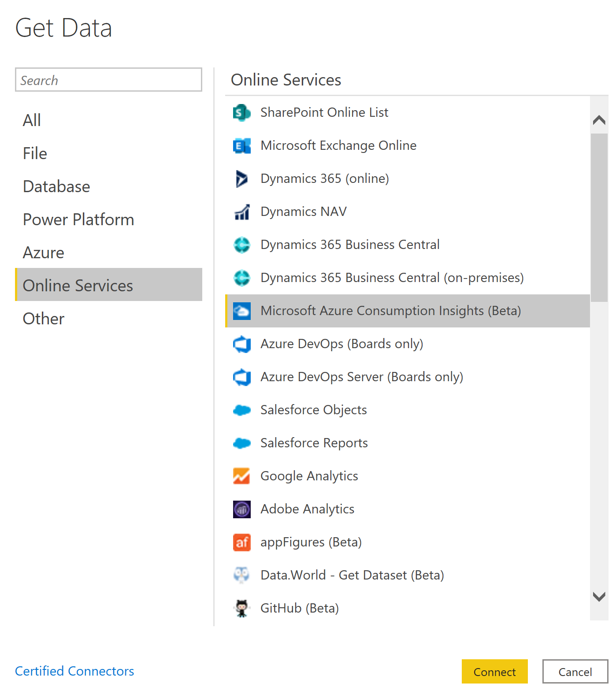
Task: Show the Azure category
Action: pyautogui.click(x=108, y=253)
